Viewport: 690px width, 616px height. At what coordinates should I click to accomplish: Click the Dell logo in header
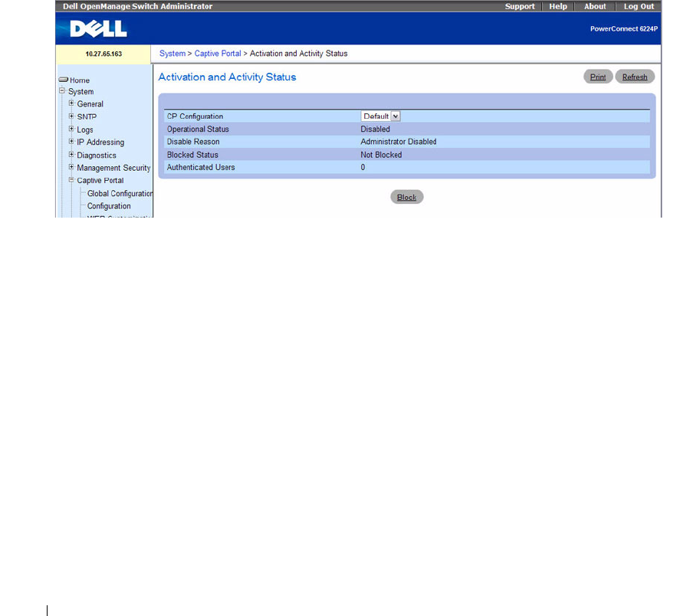tap(98, 29)
